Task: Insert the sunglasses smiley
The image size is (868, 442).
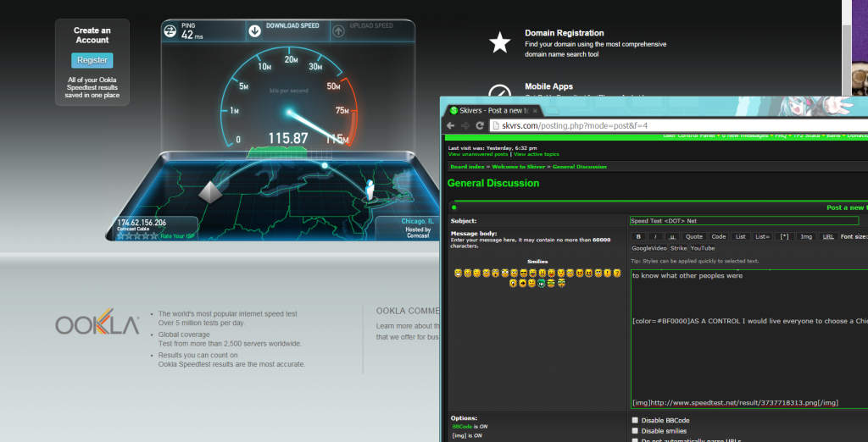Action: [524, 273]
